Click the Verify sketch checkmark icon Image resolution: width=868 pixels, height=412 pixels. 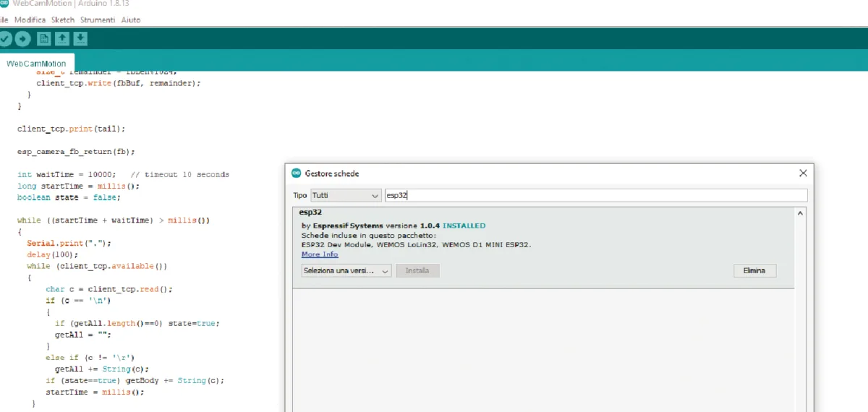(x=4, y=38)
